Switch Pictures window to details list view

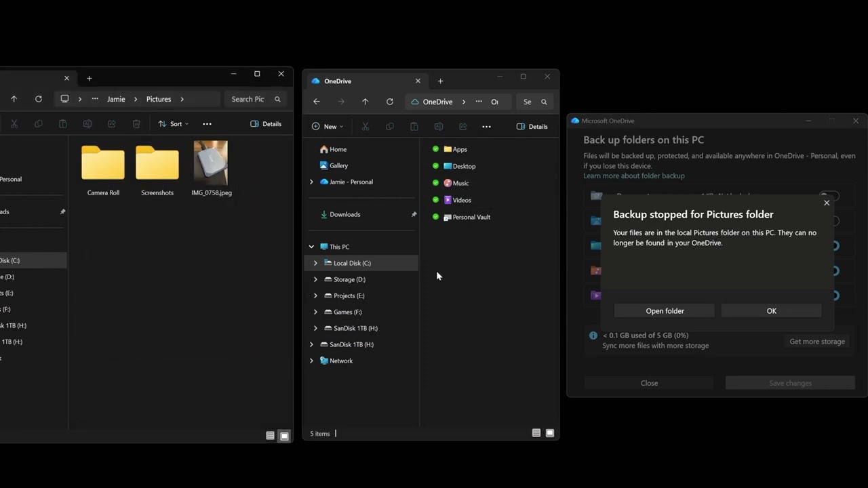(270, 436)
